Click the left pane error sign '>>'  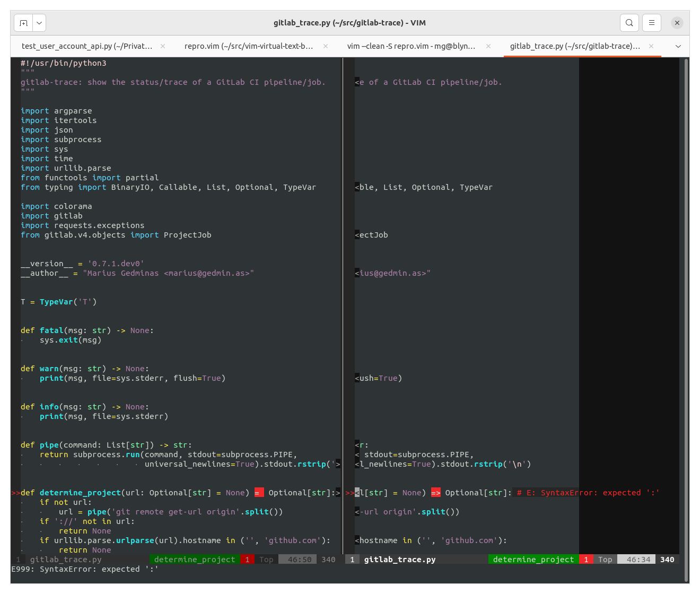point(16,493)
